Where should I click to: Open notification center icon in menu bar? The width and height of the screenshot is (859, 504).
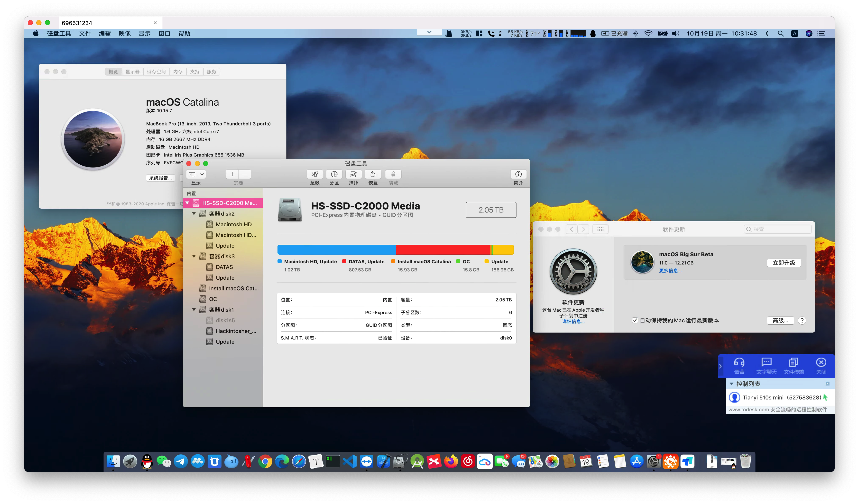click(821, 33)
